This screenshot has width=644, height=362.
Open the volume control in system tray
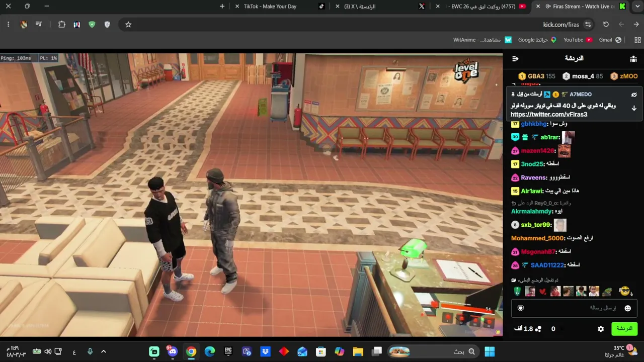[48, 351]
